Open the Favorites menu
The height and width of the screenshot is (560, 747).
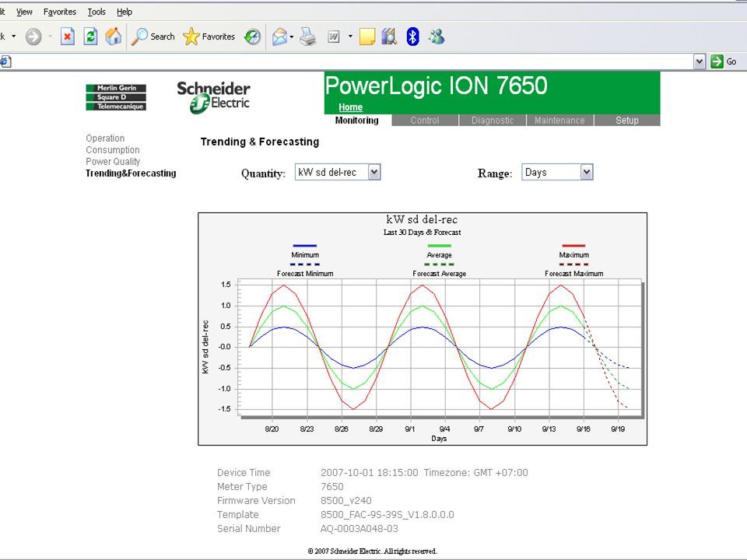click(60, 12)
